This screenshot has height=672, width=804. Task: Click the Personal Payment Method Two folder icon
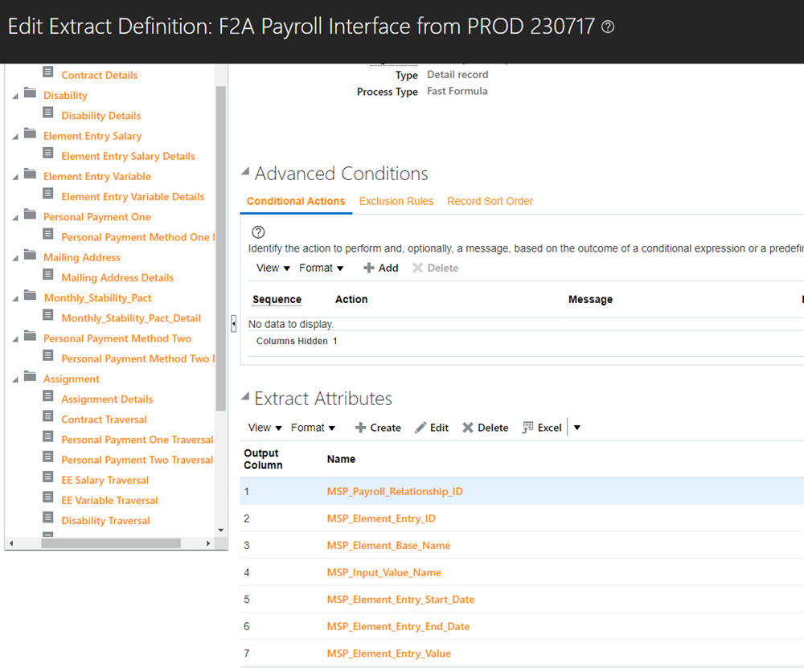pos(31,336)
